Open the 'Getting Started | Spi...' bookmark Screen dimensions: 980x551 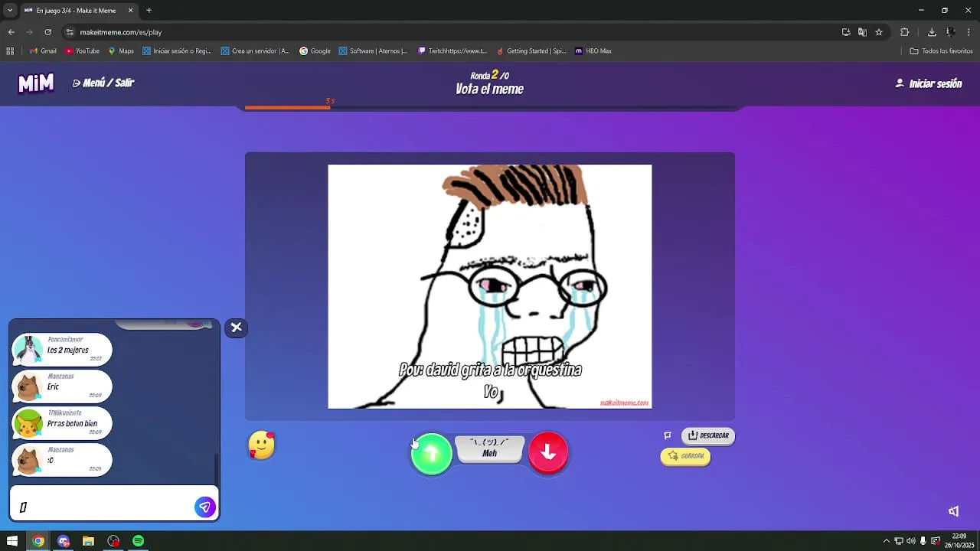click(531, 51)
